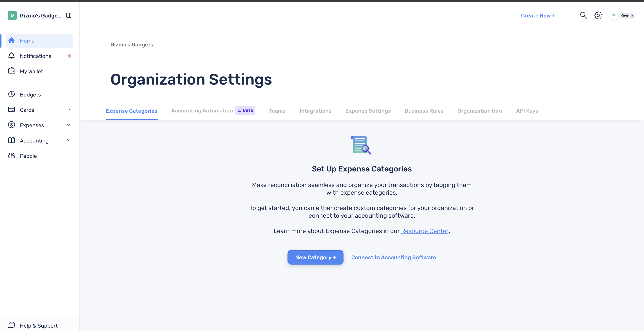Click the notifications count badge 1

click(69, 56)
